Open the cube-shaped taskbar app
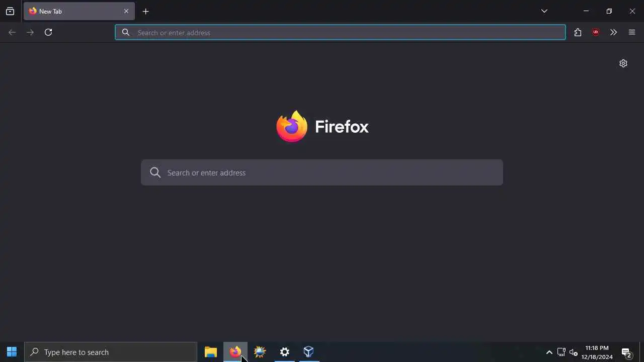 pyautogui.click(x=309, y=352)
